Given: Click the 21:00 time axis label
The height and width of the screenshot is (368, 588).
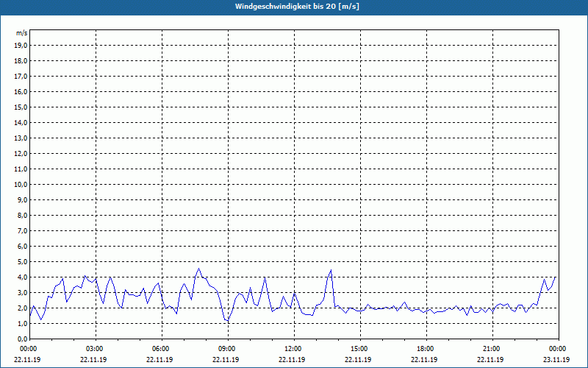Looking at the screenshot, I should 492,349.
